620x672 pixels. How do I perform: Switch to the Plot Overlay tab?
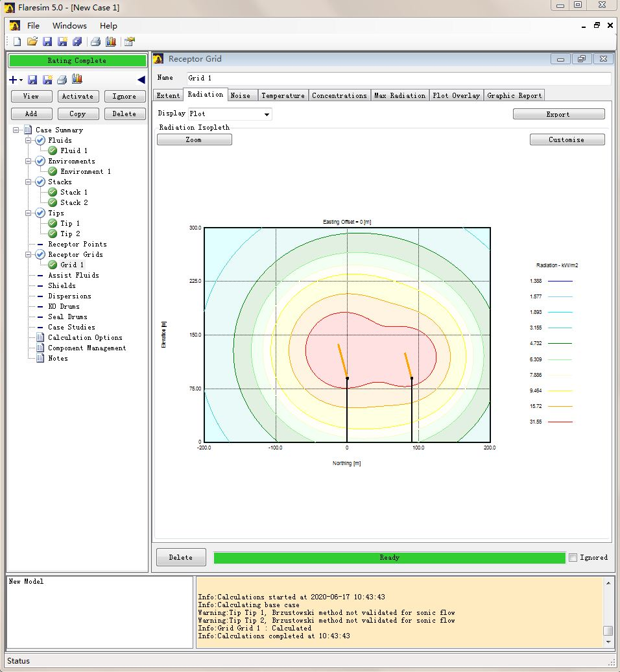click(x=457, y=95)
